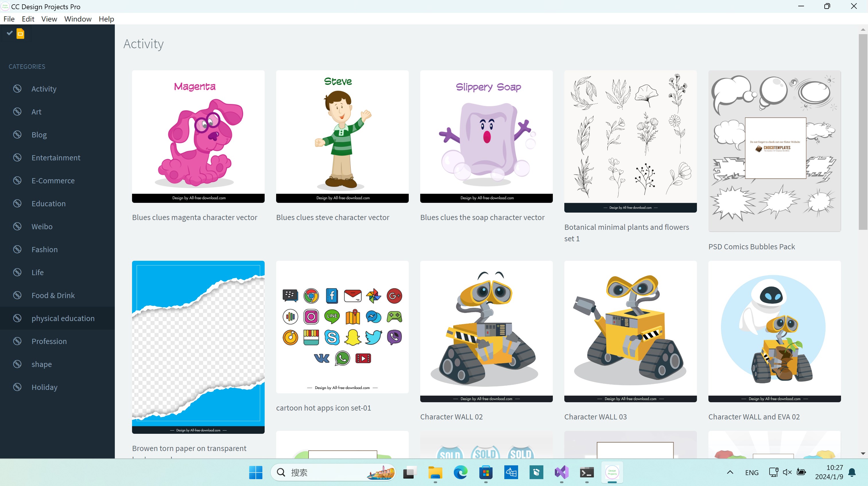Open Visual Studio from the taskbar
The image size is (868, 486).
561,472
